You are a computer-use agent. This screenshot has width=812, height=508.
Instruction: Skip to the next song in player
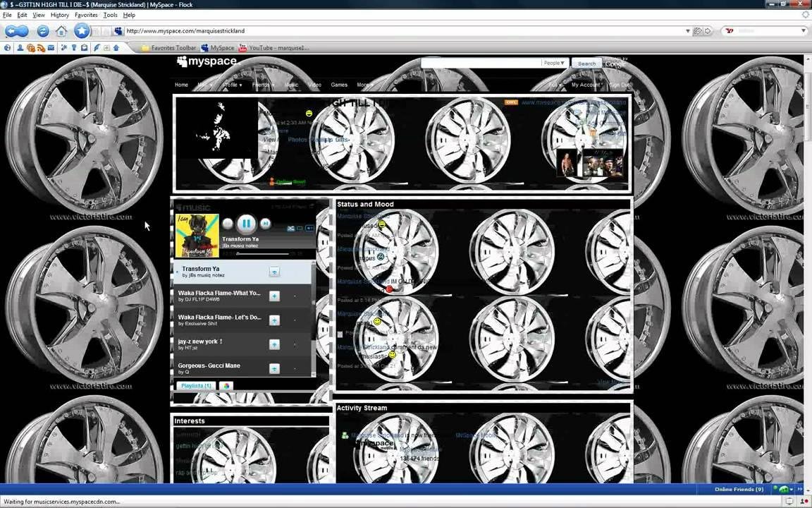coord(266,224)
